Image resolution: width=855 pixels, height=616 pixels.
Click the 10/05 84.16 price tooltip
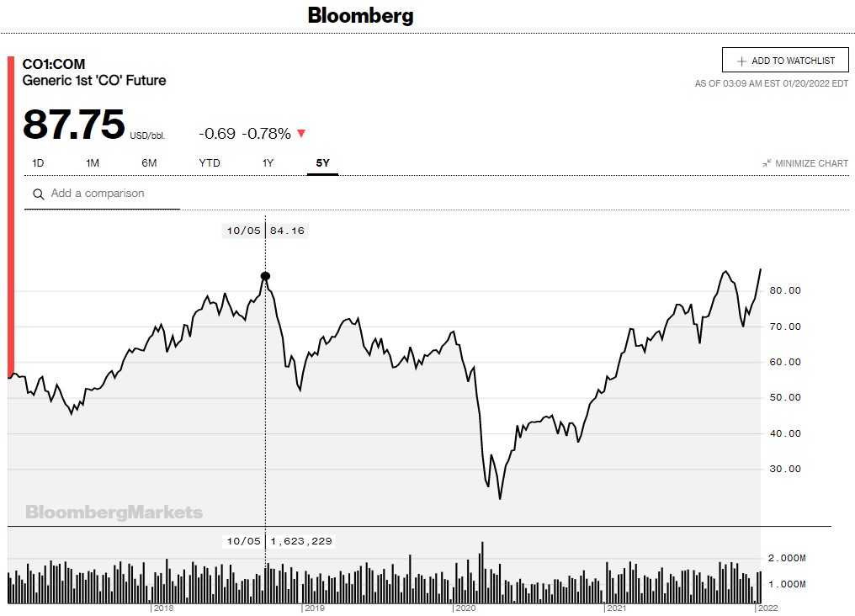coord(265,231)
